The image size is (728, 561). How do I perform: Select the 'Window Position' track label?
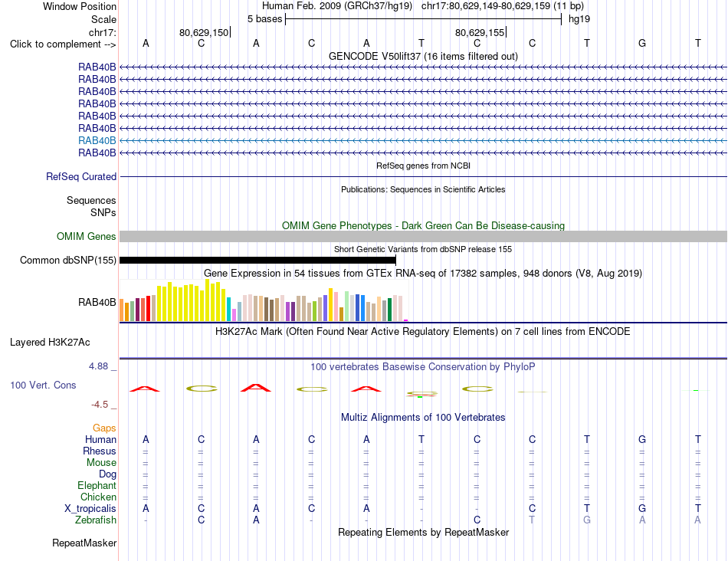click(80, 6)
